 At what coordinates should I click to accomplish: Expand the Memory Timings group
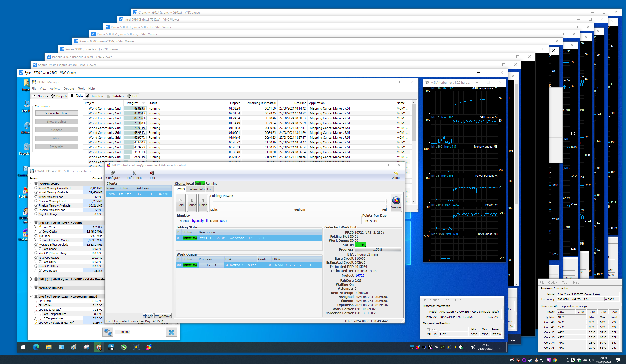31,288
